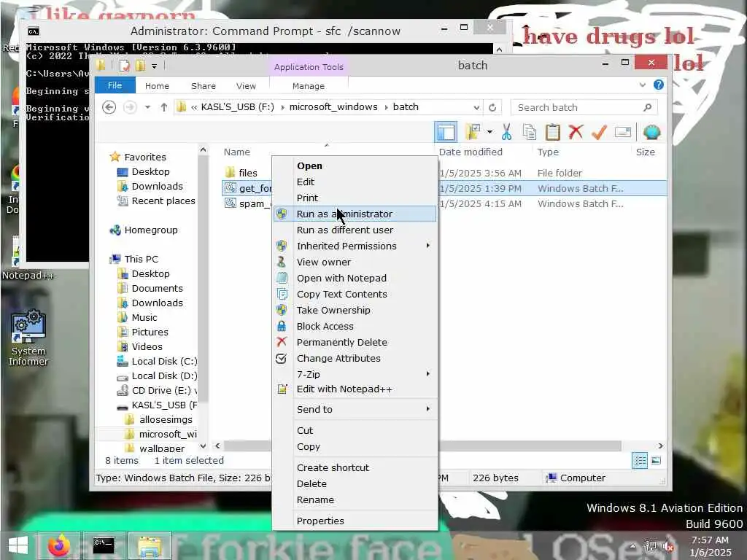Click the Forward navigation arrow
Image resolution: width=747 pixels, height=560 pixels.
(x=130, y=107)
